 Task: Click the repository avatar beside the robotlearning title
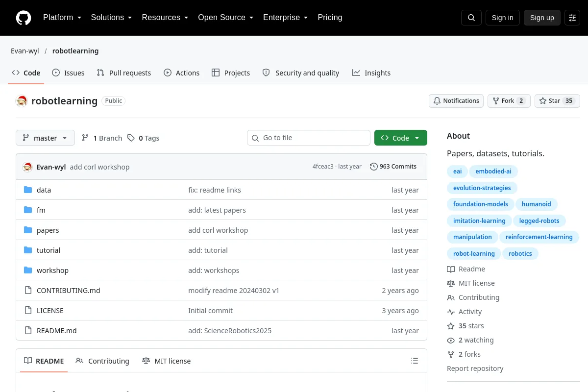(x=21, y=101)
